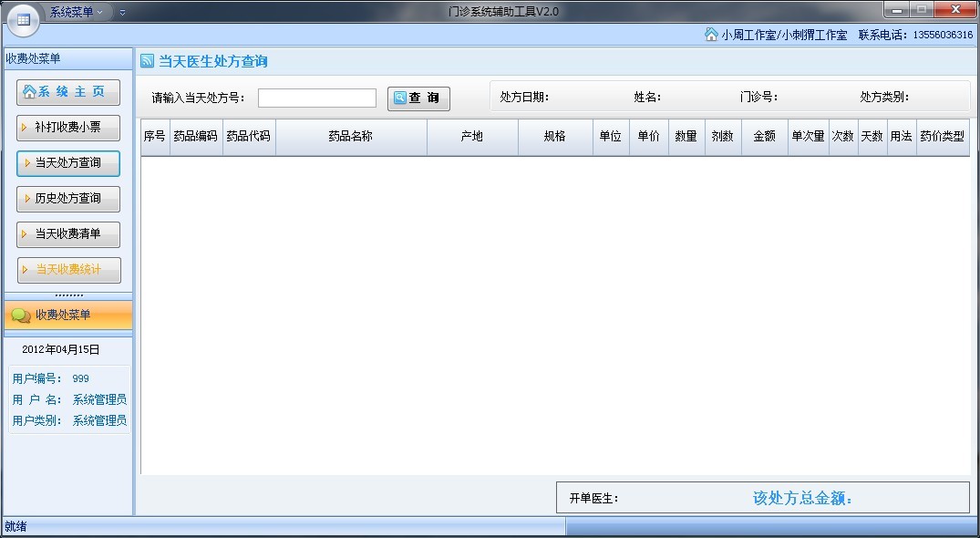
Task: Click the magnifier icon on 查询 button
Action: click(x=400, y=98)
